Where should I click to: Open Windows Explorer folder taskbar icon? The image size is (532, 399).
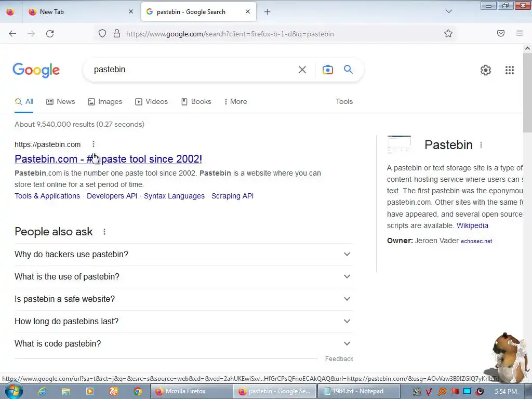pyautogui.click(x=66, y=391)
